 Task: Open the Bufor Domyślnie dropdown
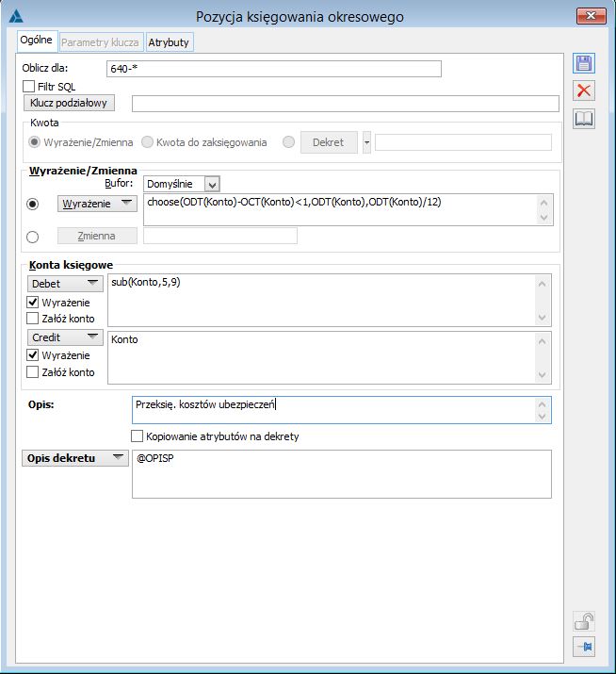tap(212, 185)
